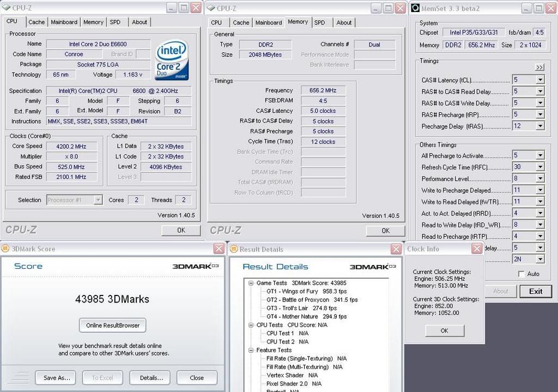This screenshot has width=558, height=392.
Task: Open the RAS# to CAS# Write Delay dropdown
Action: [540, 103]
